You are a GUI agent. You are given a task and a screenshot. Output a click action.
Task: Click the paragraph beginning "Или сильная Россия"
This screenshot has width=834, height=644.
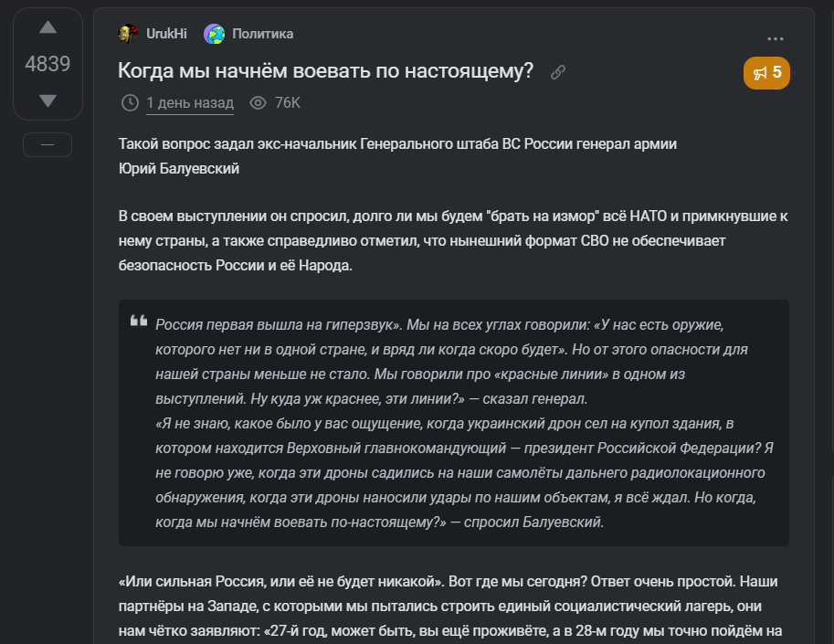point(448,582)
